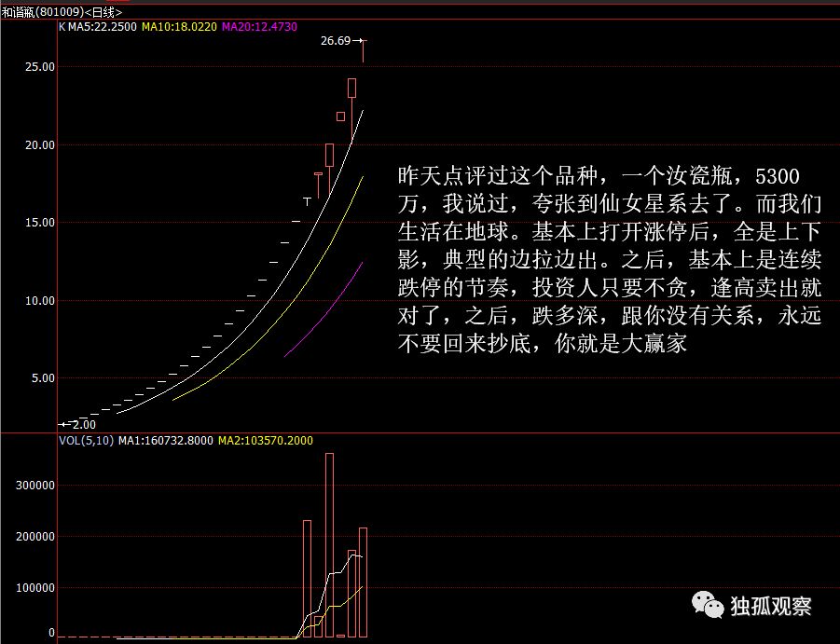Click the magenta MA20:12.4730 indicator label
This screenshot has width=840, height=644.
click(259, 27)
